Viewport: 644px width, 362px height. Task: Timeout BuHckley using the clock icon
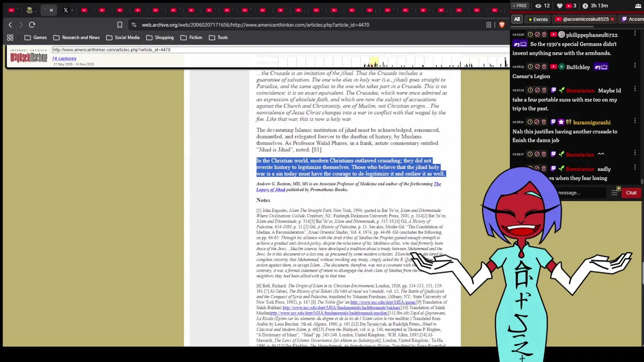click(530, 67)
